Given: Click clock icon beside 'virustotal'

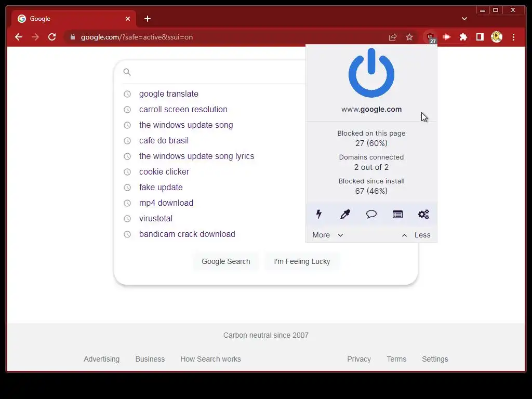Looking at the screenshot, I should 127,219.
